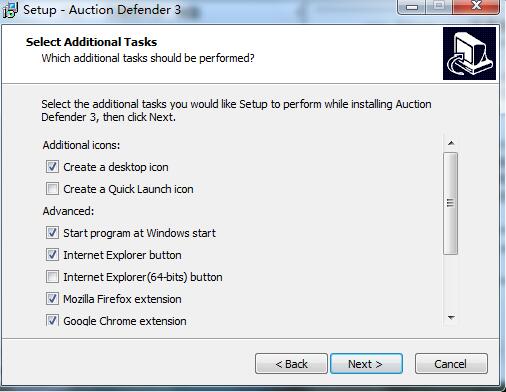Viewport: 506px width, 392px height.
Task: Click the task list scrollbar thumb
Action: [451, 203]
